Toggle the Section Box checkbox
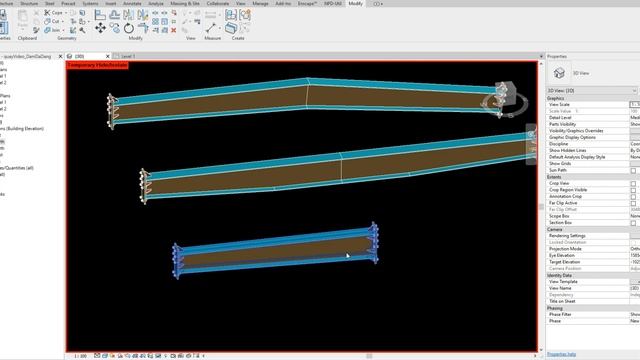 click(633, 222)
